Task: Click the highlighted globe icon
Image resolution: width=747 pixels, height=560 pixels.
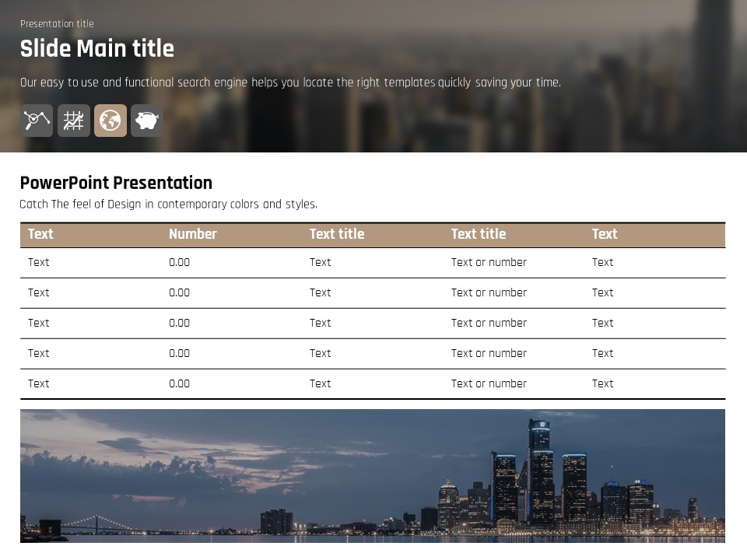Action: click(x=110, y=121)
